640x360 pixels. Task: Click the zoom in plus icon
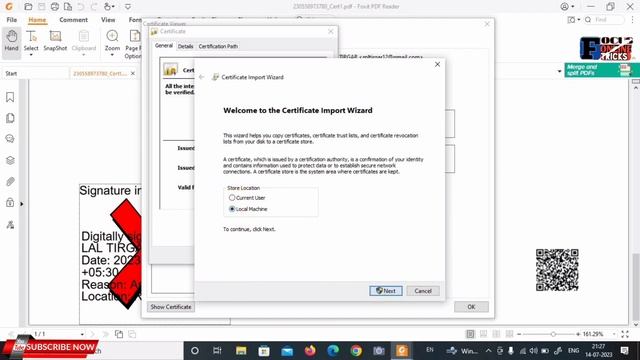pos(578,334)
